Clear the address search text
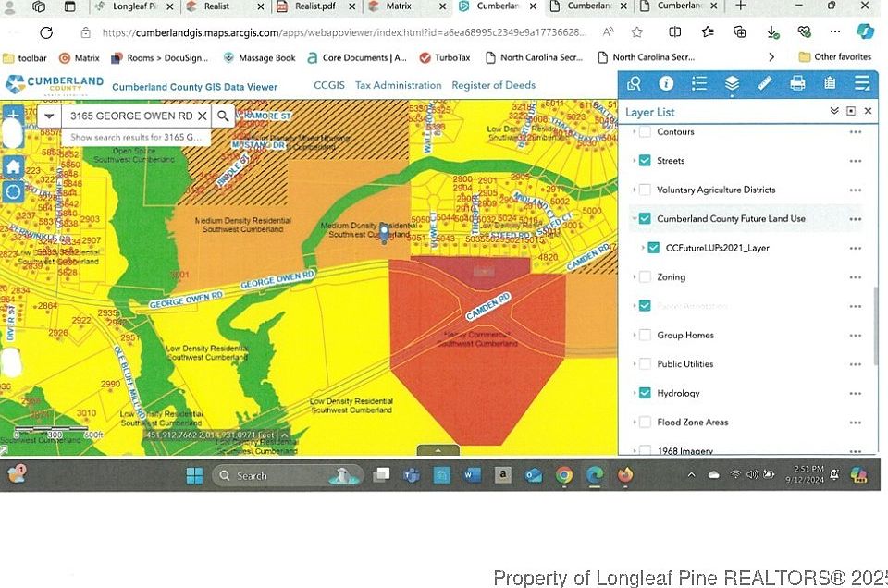 click(202, 116)
